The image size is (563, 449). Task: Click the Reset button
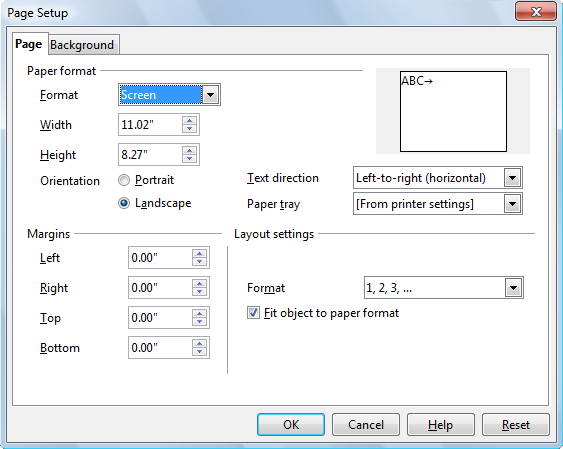click(516, 425)
